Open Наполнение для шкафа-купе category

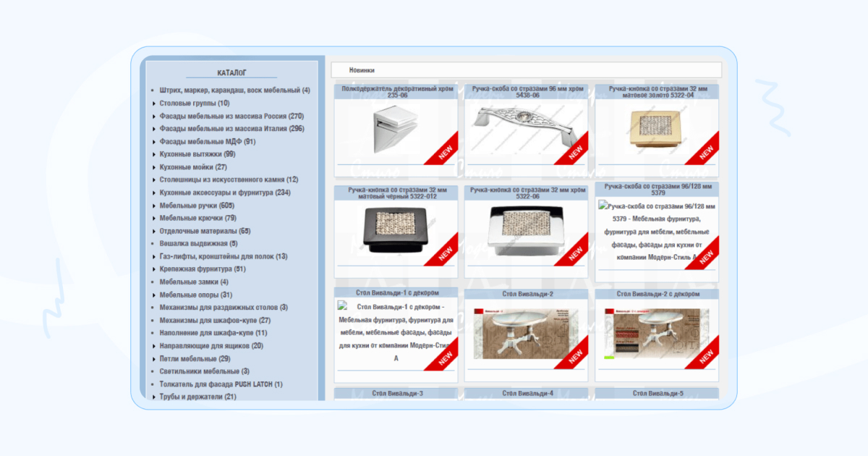213,333
